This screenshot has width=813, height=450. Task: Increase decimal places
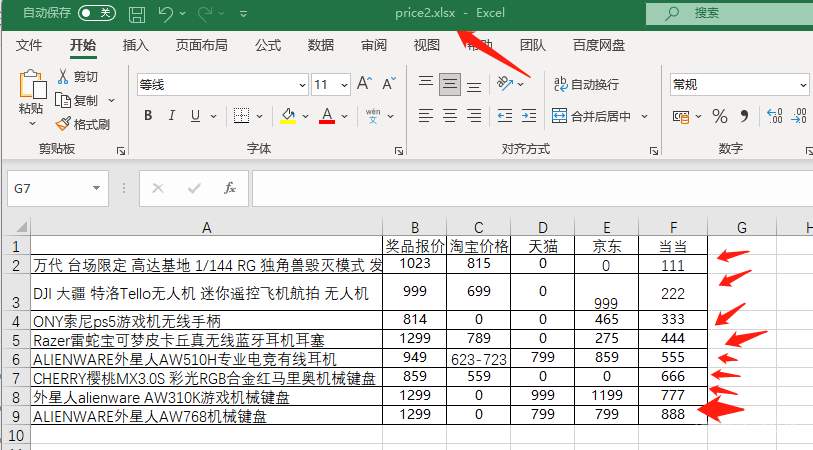click(x=775, y=116)
